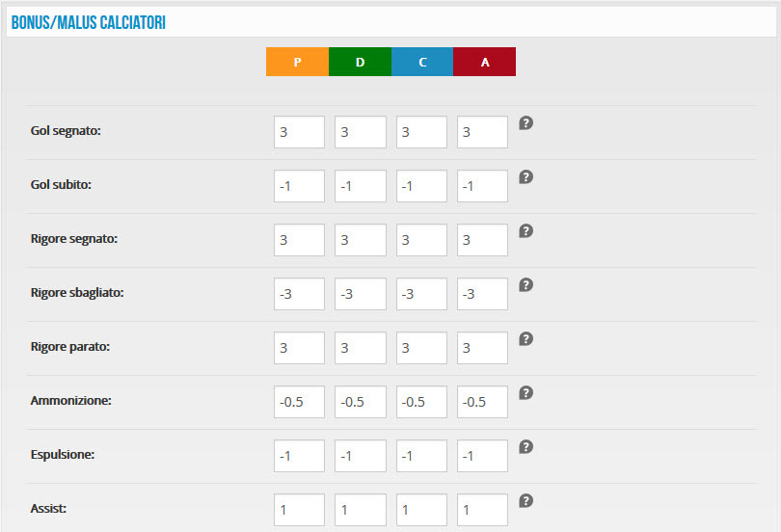Image resolution: width=781 pixels, height=532 pixels.
Task: Select the blue C role header
Action: coord(422,62)
